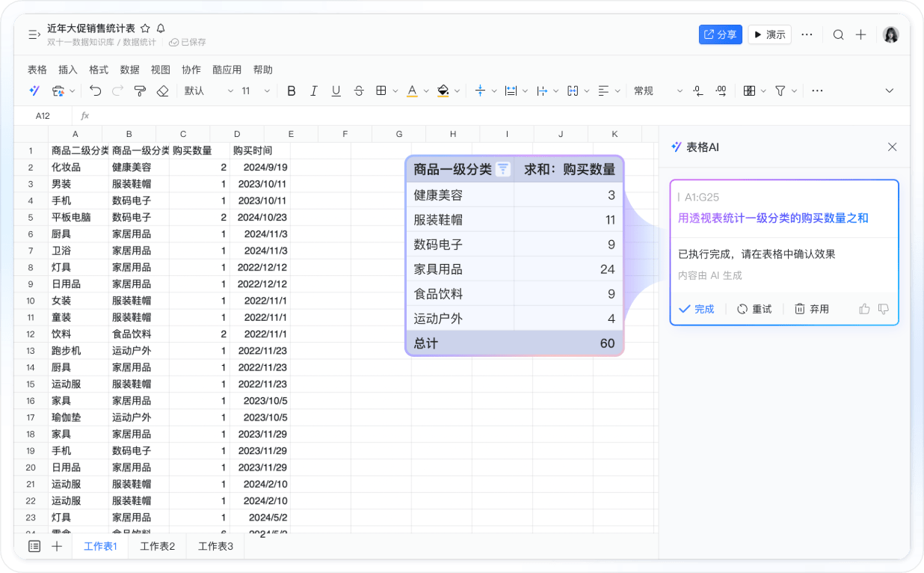Expand the borders dropdown arrow
This screenshot has height=573, width=924.
pyautogui.click(x=395, y=91)
